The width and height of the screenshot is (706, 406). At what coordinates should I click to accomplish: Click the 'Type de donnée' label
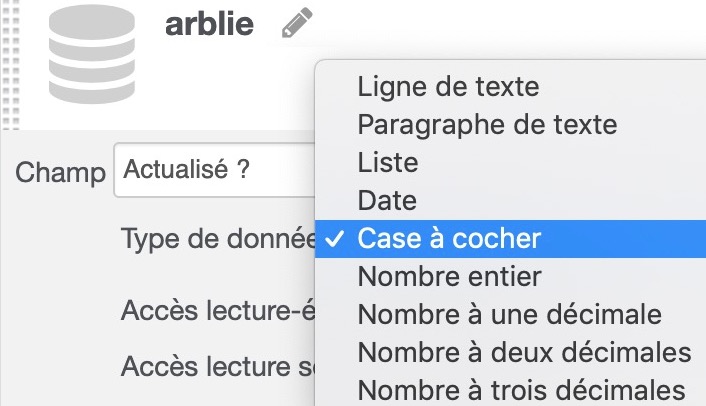click(218, 239)
